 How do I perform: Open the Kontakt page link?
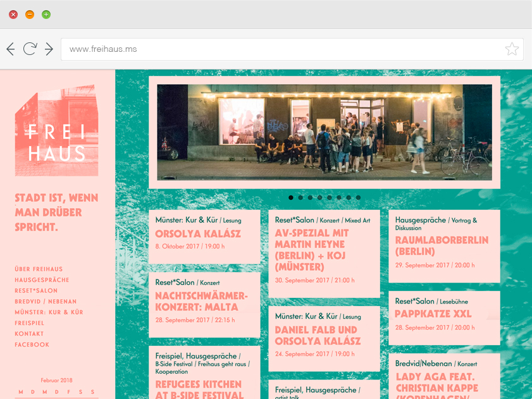coord(29,334)
